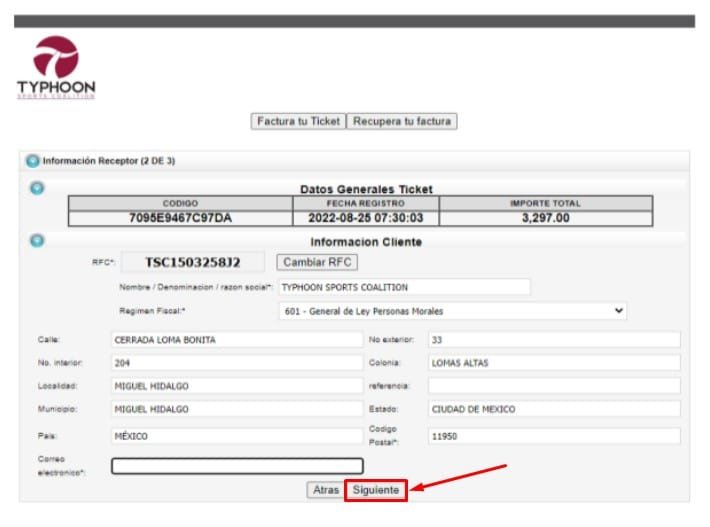The height and width of the screenshot is (527, 710).
Task: Focus the Pais field
Action: coord(237,436)
